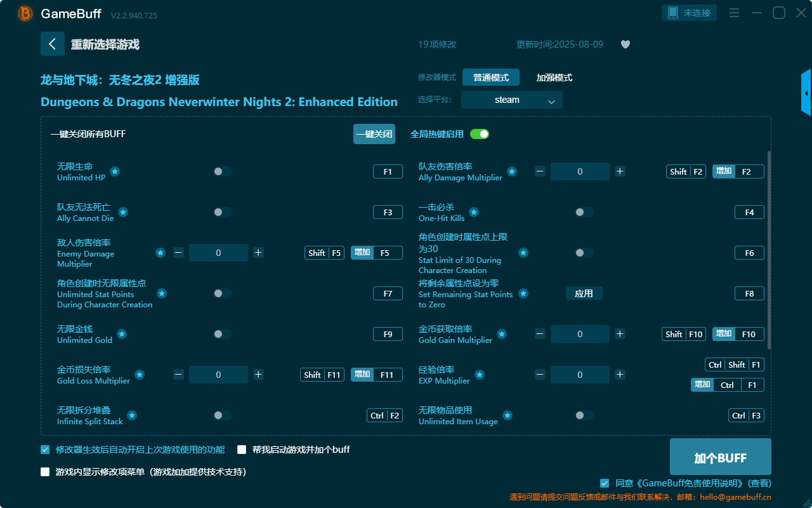
Task: Enable Infinite Split Stack toggle
Action: point(223,415)
